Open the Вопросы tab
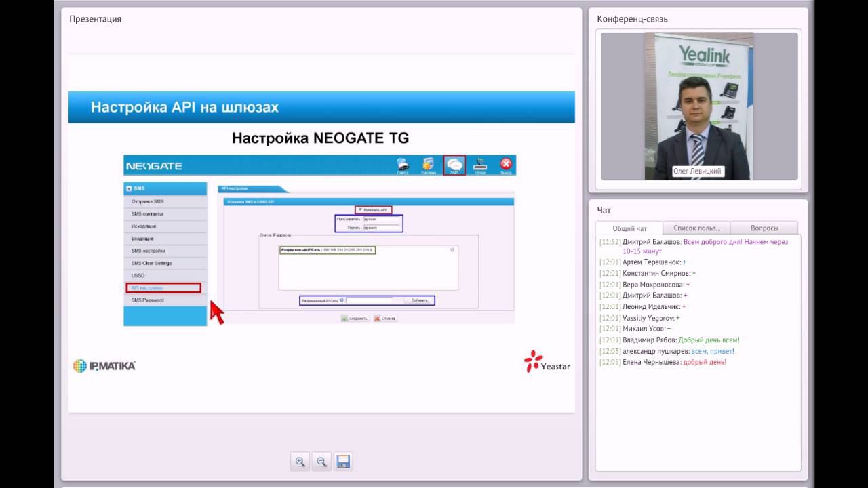Screen dimensions: 868x488 click(764, 228)
